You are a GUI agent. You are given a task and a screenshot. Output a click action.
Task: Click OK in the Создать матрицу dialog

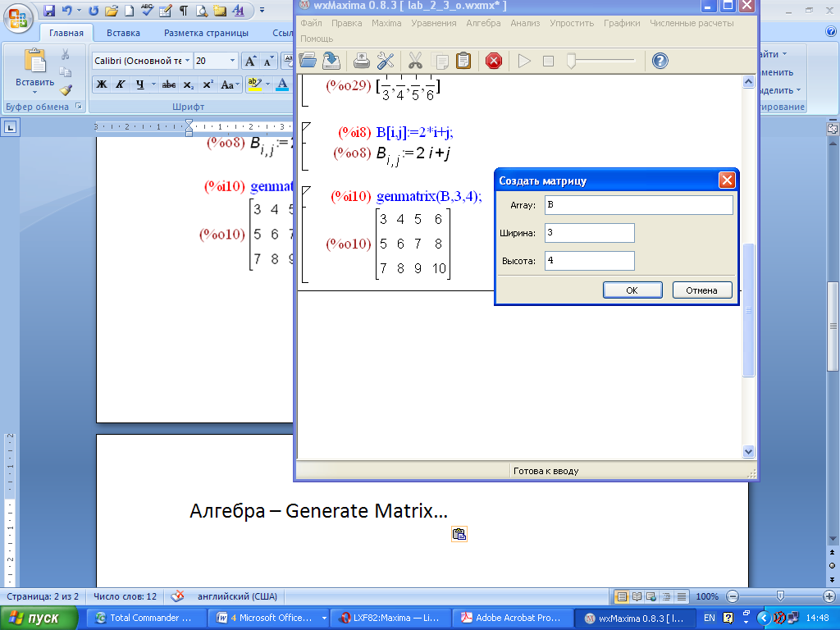[x=632, y=290]
